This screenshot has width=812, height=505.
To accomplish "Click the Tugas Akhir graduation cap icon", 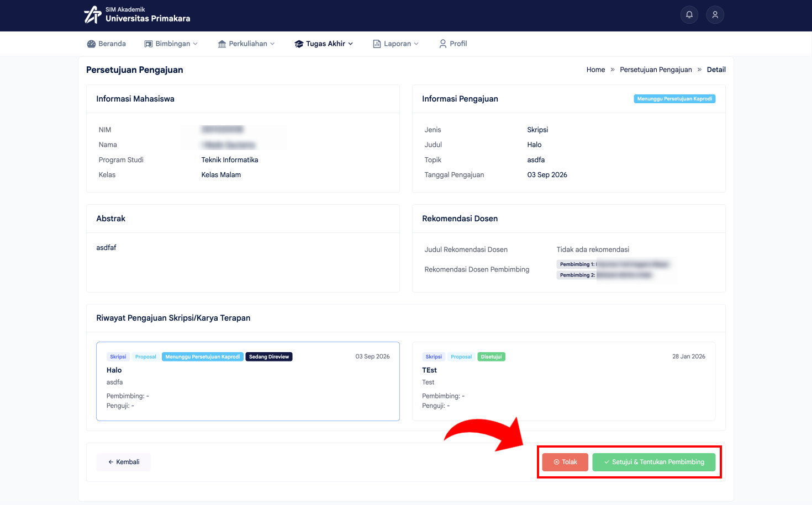I will (x=299, y=44).
